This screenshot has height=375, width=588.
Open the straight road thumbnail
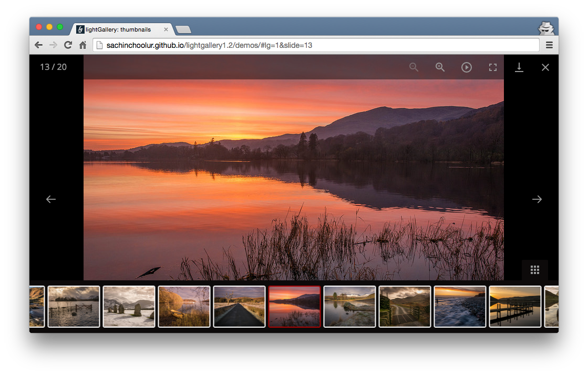click(240, 307)
